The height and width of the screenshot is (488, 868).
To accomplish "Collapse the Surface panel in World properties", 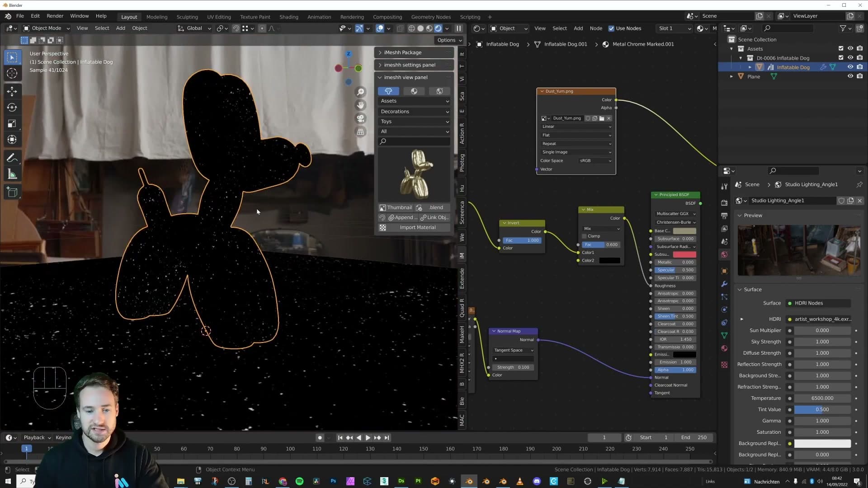I will (753, 290).
